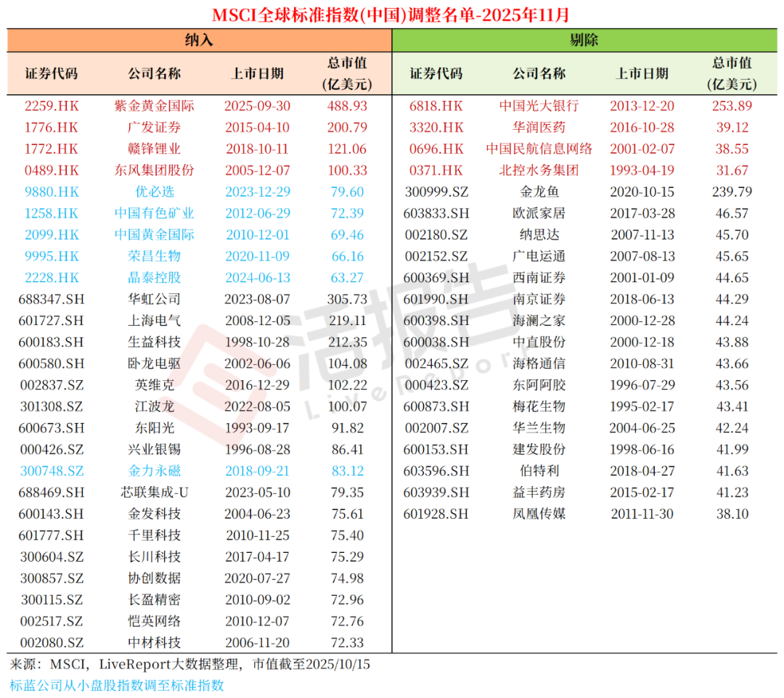Click the 标蓝公司 footnote link

[x=116, y=683]
